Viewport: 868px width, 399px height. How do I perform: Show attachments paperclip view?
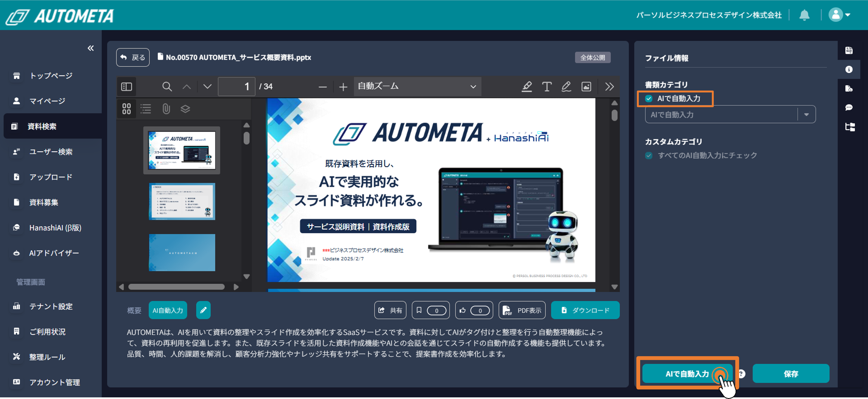[166, 109]
